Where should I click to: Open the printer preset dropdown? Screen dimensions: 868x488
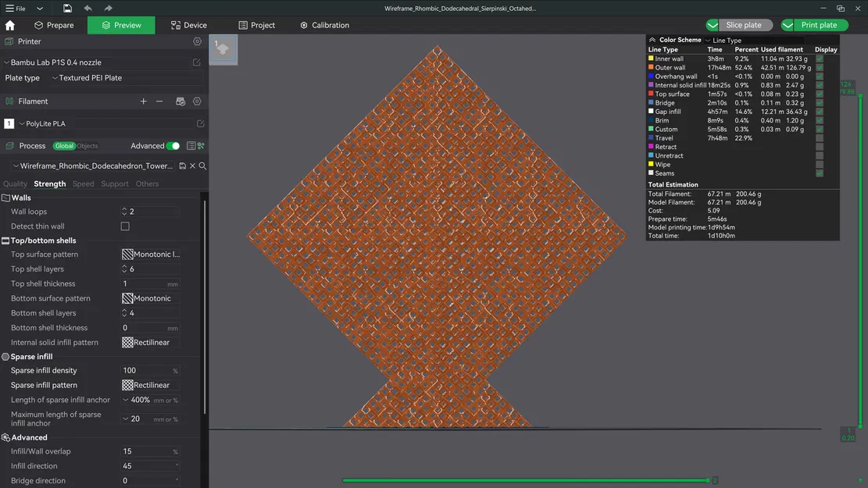click(x=7, y=62)
